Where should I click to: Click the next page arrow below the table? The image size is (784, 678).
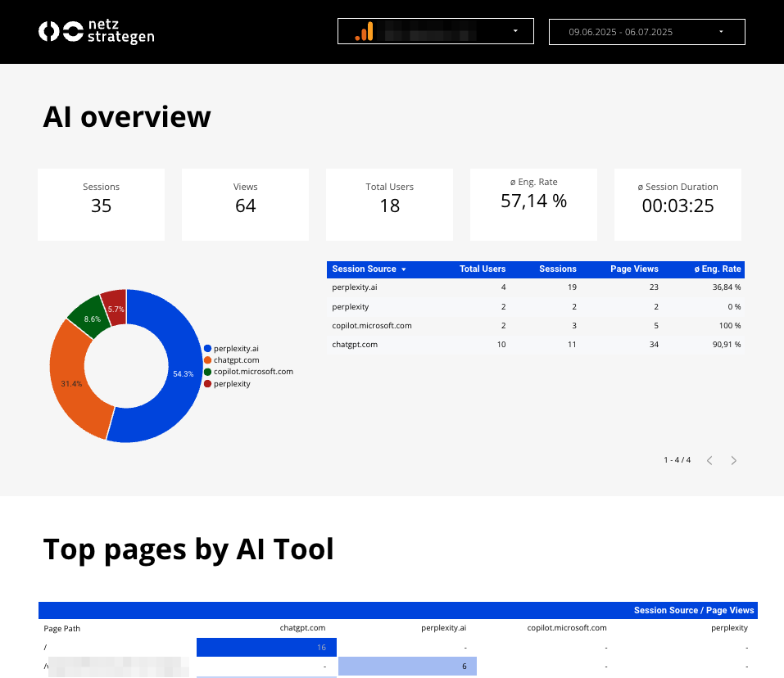pyautogui.click(x=733, y=460)
